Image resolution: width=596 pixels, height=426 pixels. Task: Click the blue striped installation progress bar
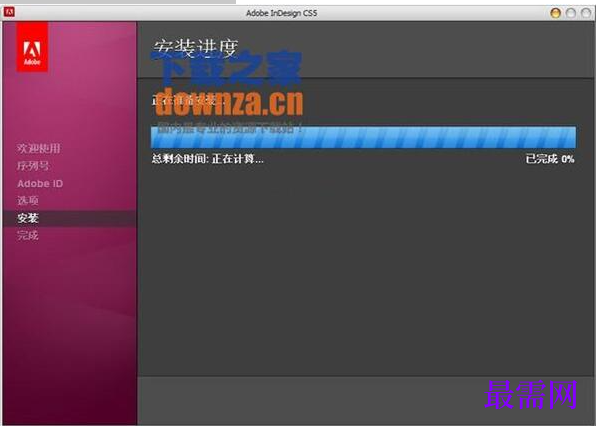(x=363, y=137)
